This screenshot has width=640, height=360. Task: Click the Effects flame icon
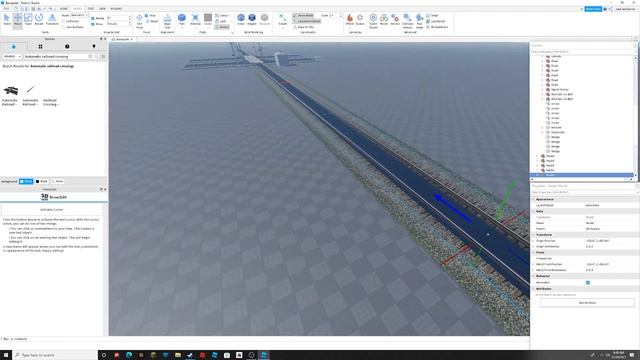click(x=350, y=19)
